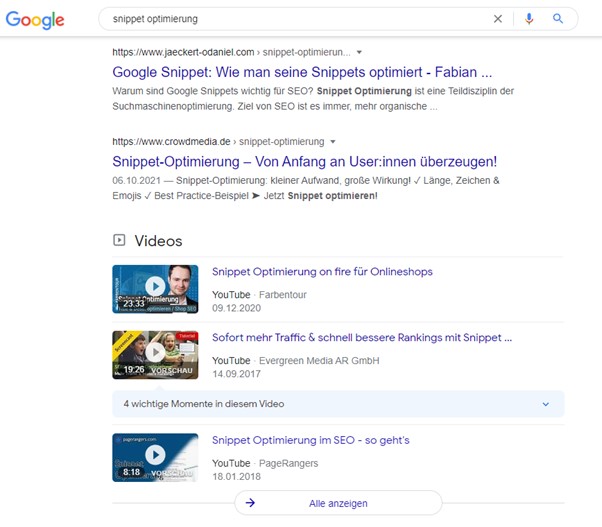Click arrow icon on Alle anzeigen button

point(250,503)
